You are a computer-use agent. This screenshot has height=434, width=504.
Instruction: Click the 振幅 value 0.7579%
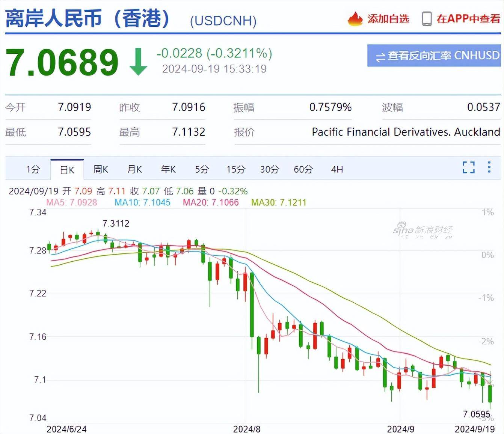coord(330,107)
